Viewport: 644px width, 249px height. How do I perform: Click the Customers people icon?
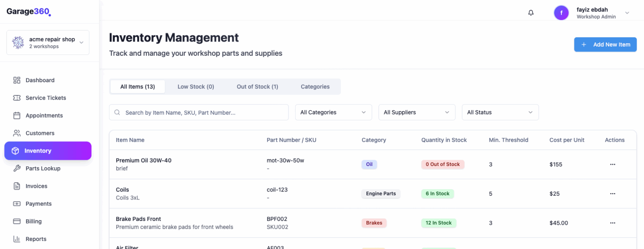pyautogui.click(x=17, y=133)
